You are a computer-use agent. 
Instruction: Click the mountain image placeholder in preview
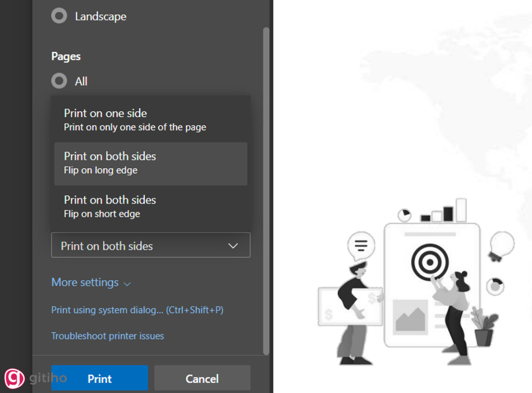point(410,315)
